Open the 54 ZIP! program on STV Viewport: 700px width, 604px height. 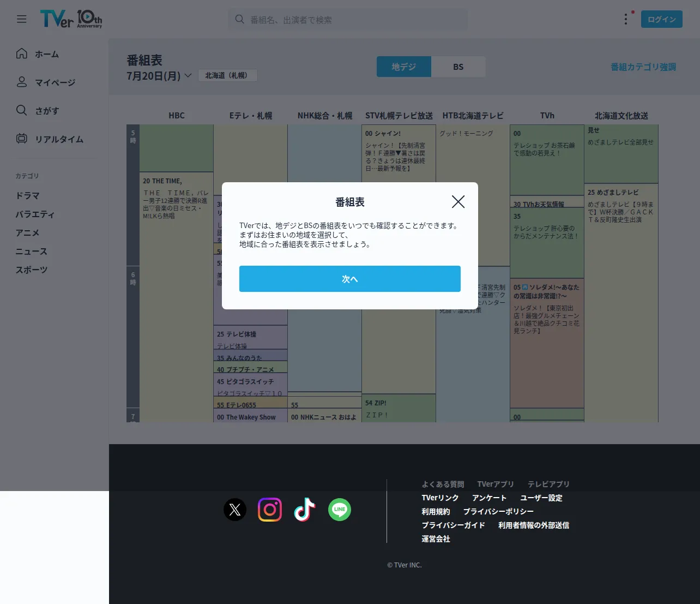click(399, 408)
